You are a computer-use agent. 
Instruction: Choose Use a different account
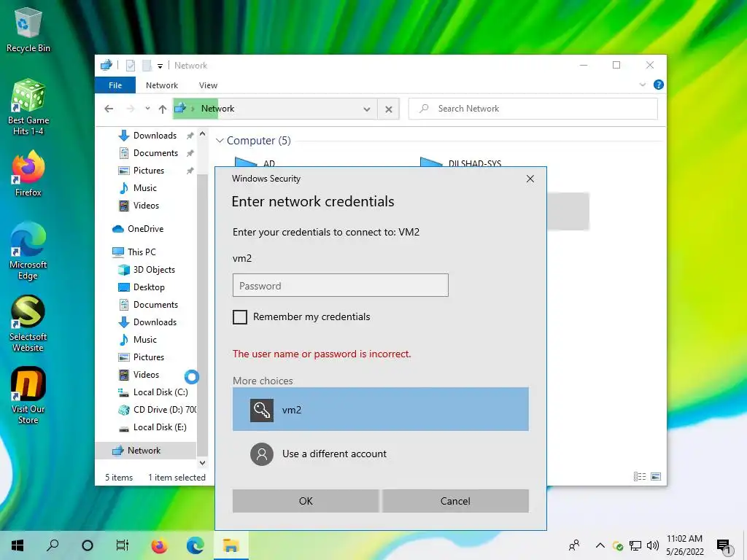coord(380,454)
